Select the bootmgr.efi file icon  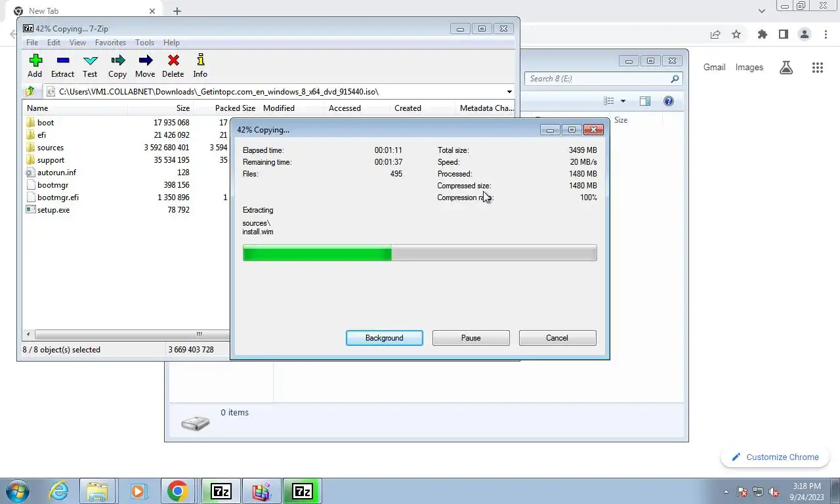tap(30, 198)
